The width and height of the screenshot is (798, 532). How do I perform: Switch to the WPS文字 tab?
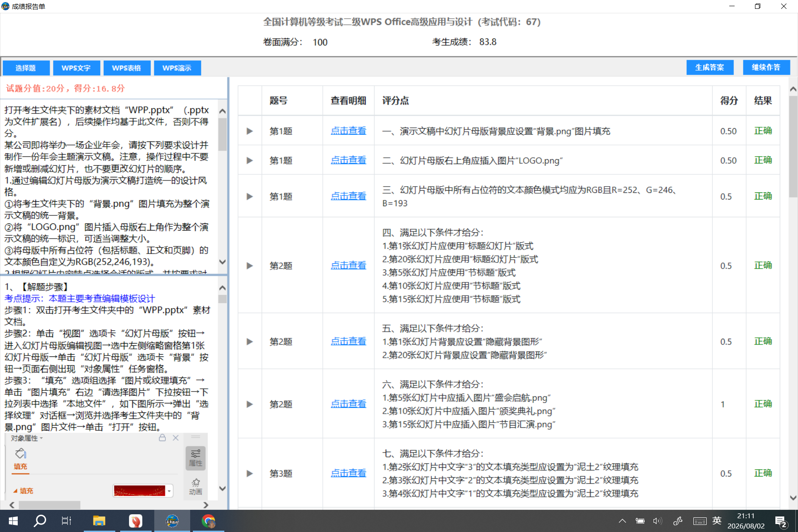[76, 68]
